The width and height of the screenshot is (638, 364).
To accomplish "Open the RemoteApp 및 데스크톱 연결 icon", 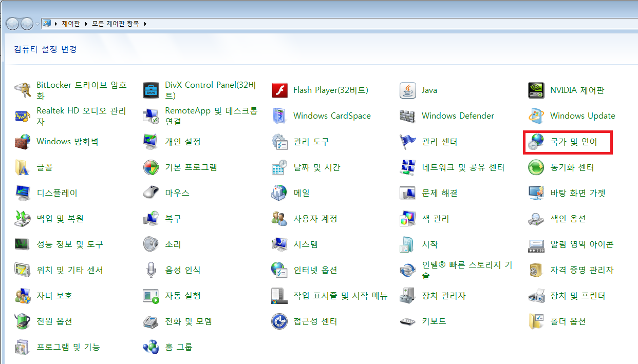I will click(x=151, y=116).
